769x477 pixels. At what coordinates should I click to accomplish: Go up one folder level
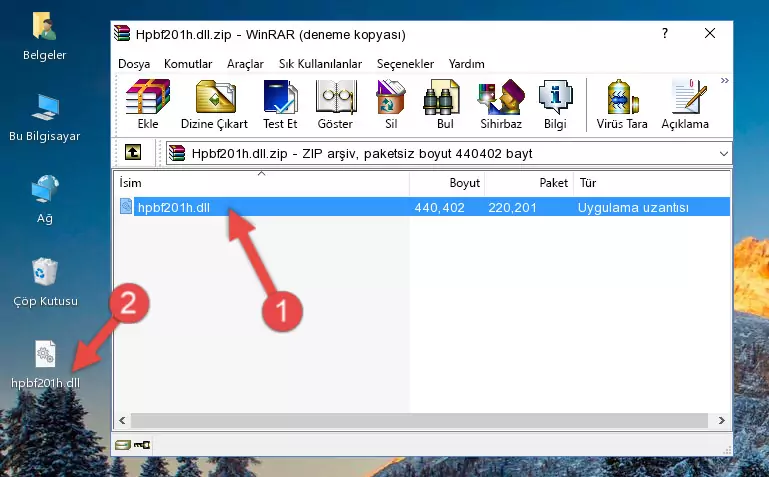pyautogui.click(x=133, y=153)
